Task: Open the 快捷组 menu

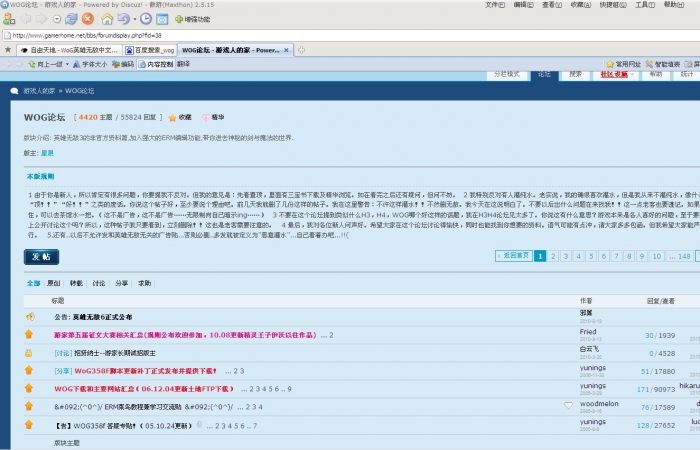Action: coord(613,5)
